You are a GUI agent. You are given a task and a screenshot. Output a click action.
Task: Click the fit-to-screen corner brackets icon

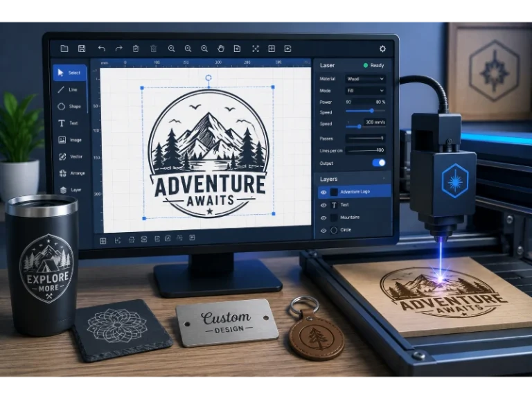coord(256,48)
